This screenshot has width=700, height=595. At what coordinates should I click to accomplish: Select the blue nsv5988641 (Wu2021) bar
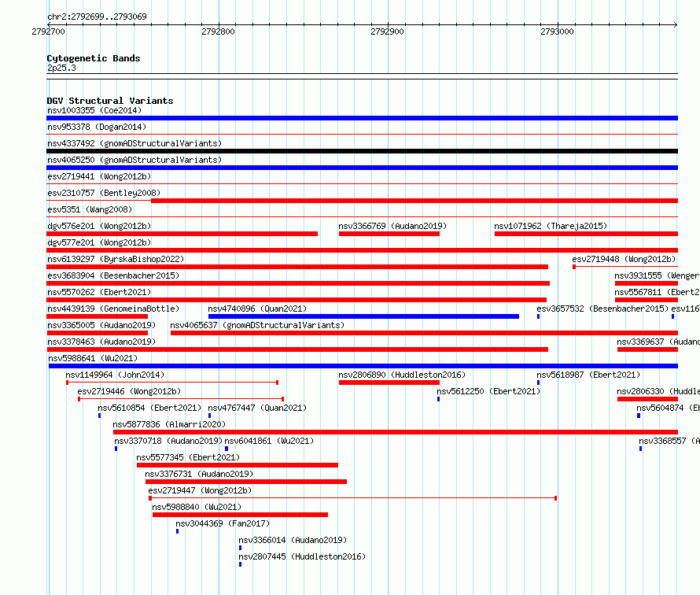coord(363,366)
